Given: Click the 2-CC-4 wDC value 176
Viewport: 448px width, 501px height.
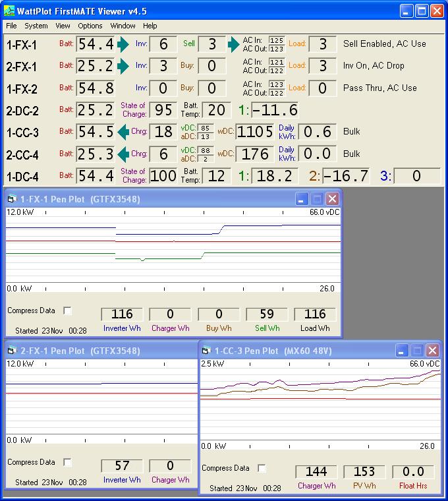Looking at the screenshot, I should pyautogui.click(x=255, y=154).
